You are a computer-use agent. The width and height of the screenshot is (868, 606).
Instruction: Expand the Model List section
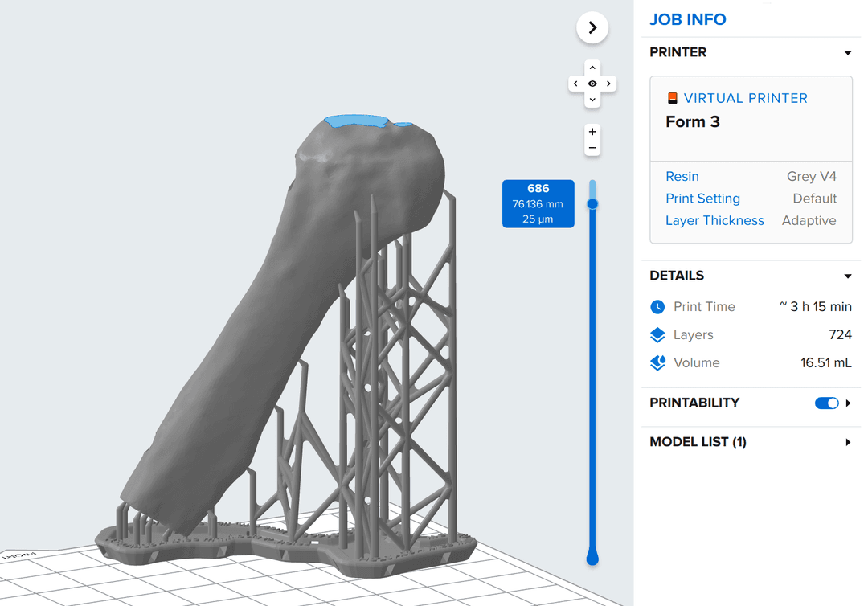click(x=847, y=442)
